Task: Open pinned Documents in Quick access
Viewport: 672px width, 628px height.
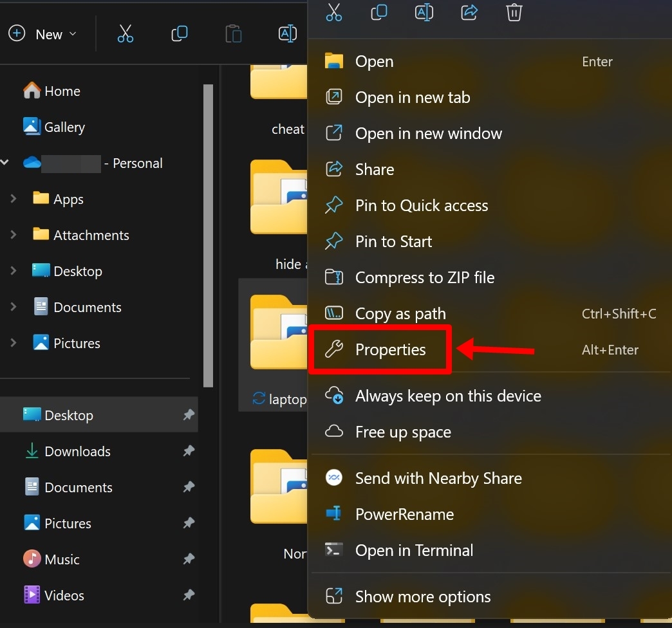Action: [x=99, y=487]
